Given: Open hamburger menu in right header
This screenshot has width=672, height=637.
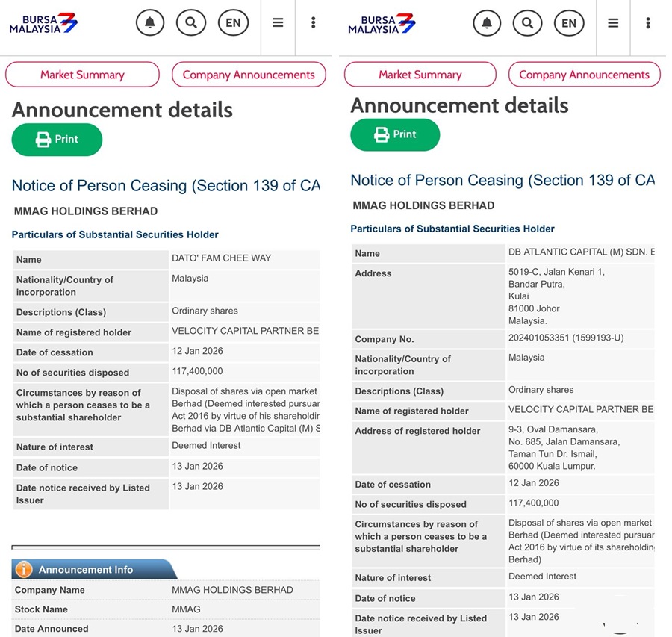Looking at the screenshot, I should coord(613,23).
